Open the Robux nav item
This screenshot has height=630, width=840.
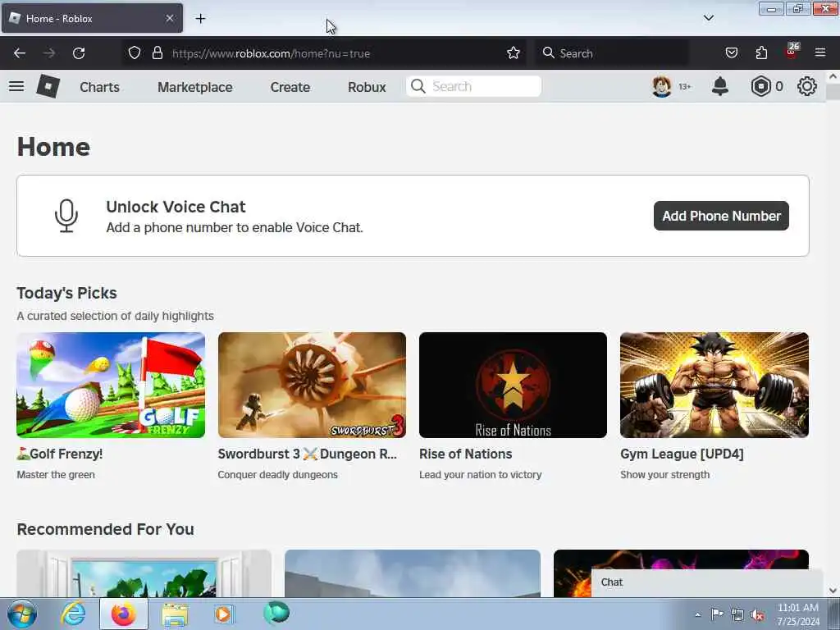tap(367, 87)
